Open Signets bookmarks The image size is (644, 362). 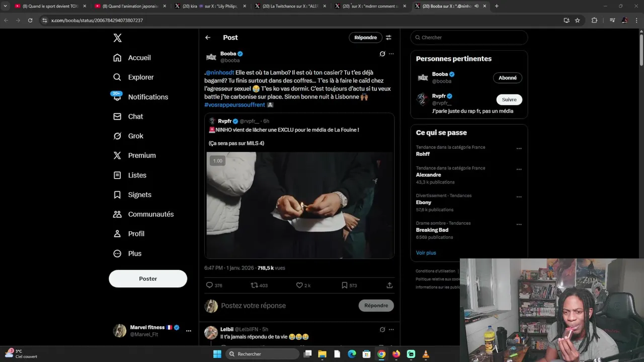click(132, 195)
